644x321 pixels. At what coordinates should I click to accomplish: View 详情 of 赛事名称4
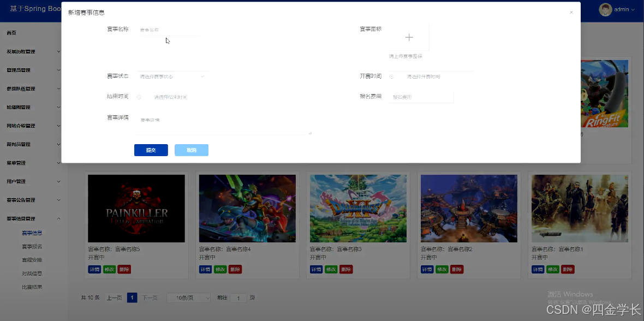205,269
